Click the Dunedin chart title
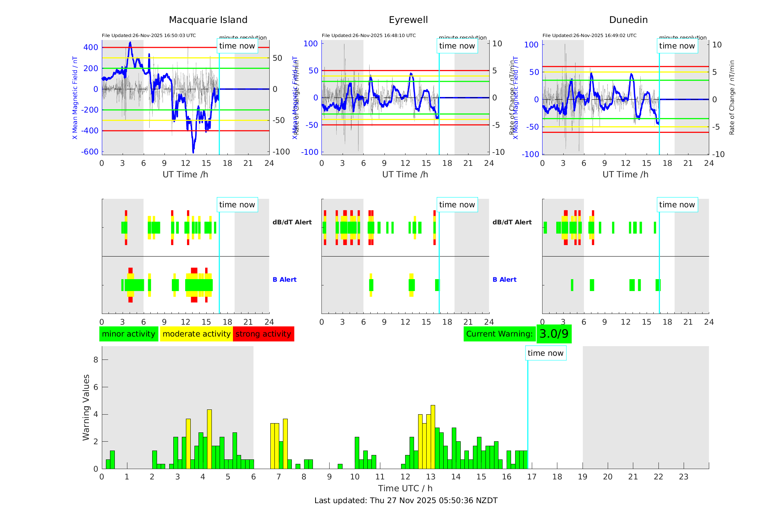The width and height of the screenshot is (784, 532). (x=628, y=20)
